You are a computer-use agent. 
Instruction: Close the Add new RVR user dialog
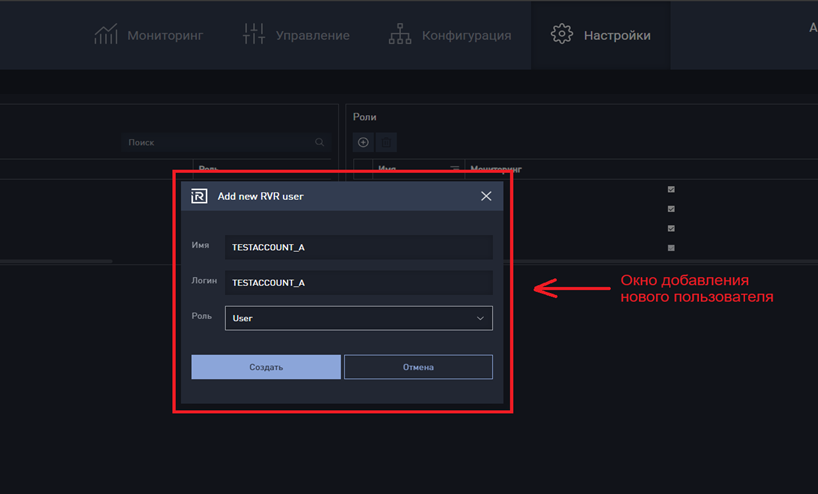486,196
